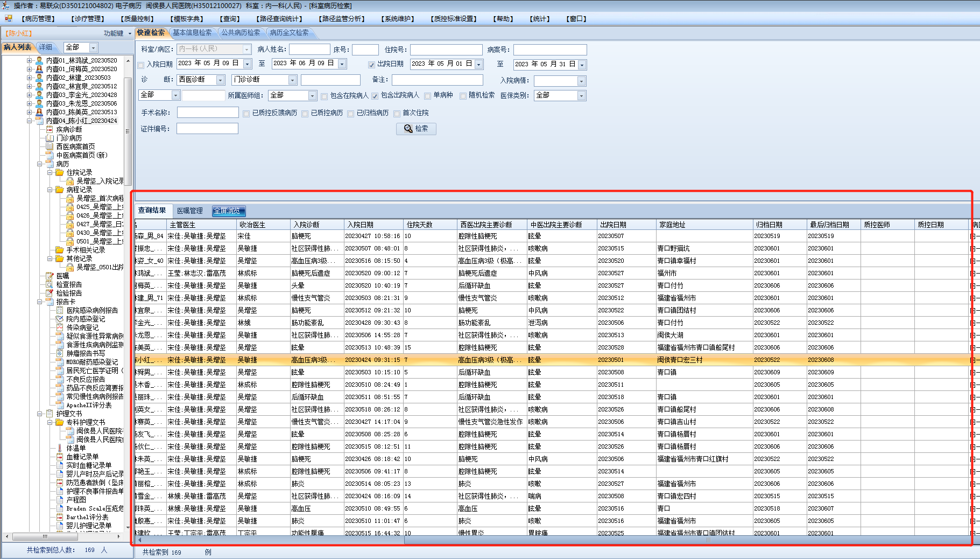
Task: Click the 医嘱 notepad icon in tree
Action: click(50, 276)
